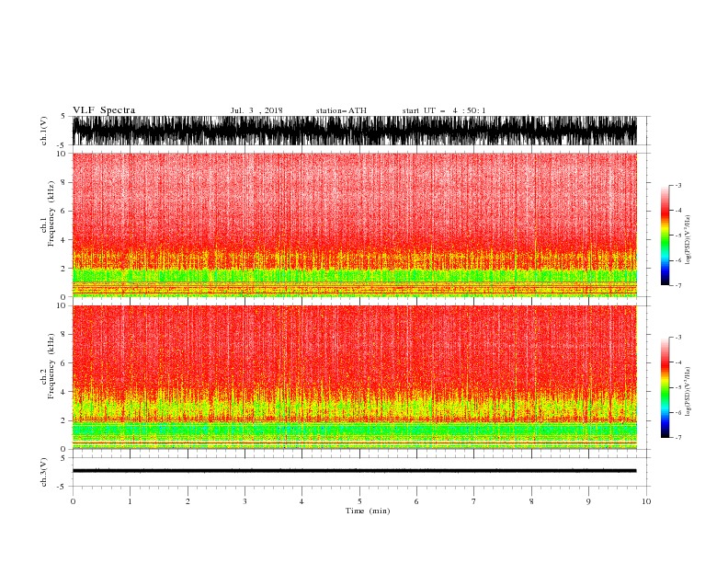Click the time axis tick label "9"

(x=588, y=501)
